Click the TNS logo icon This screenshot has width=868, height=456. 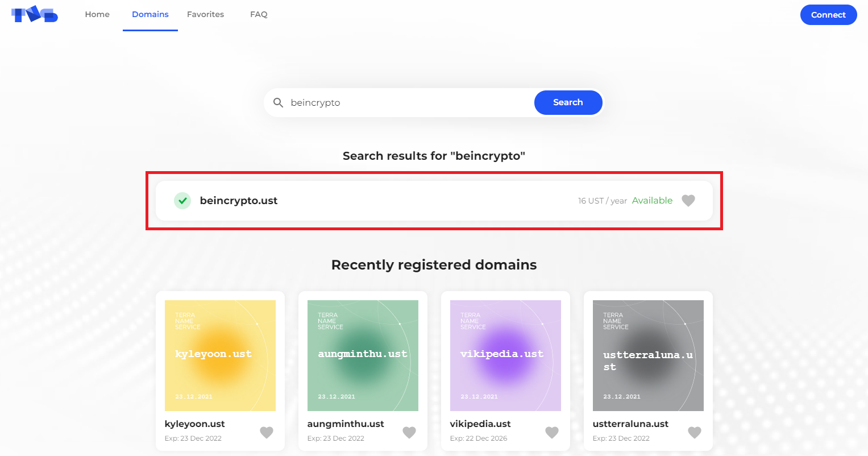(x=35, y=14)
